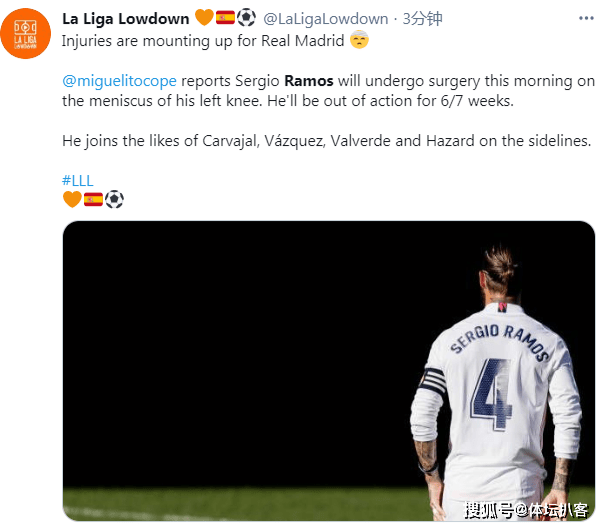Viewport: 604px width, 528px height.
Task: Open the La Liga Lowdown profile avatar
Action: (x=25, y=34)
